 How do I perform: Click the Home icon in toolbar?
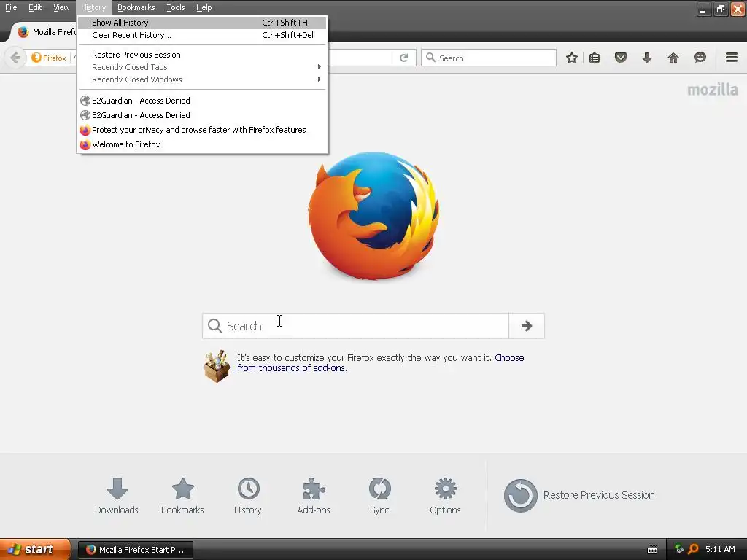point(673,58)
